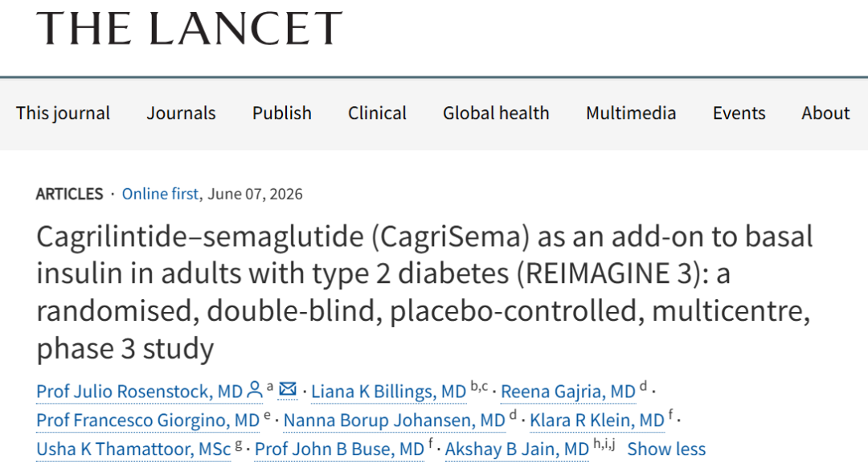Open the About menu item
Image resolution: width=868 pixels, height=472 pixels.
(825, 113)
